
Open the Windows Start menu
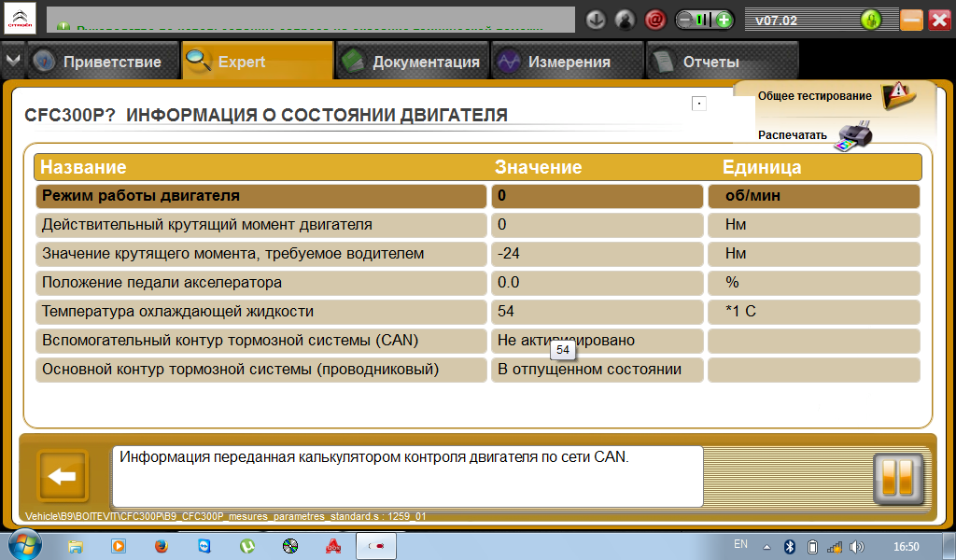23,544
